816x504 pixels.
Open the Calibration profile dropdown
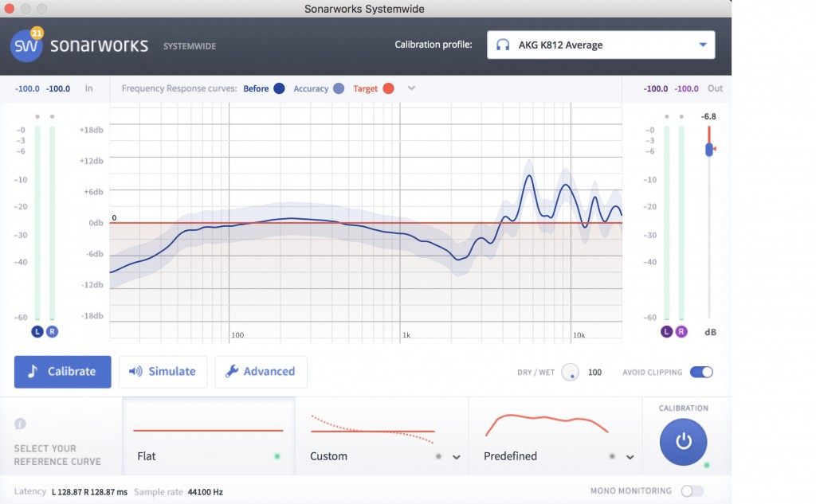[x=601, y=45]
